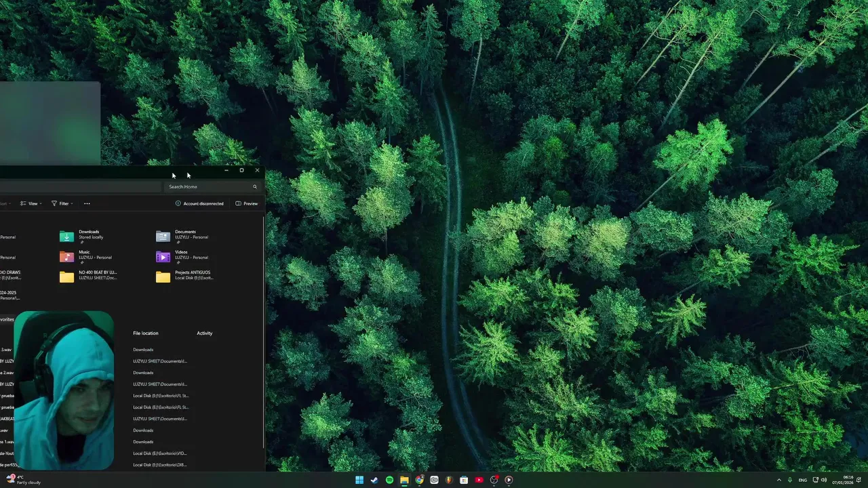Click the Explorer vertical scrollbar
The width and height of the screenshot is (868, 488).
coord(263,332)
